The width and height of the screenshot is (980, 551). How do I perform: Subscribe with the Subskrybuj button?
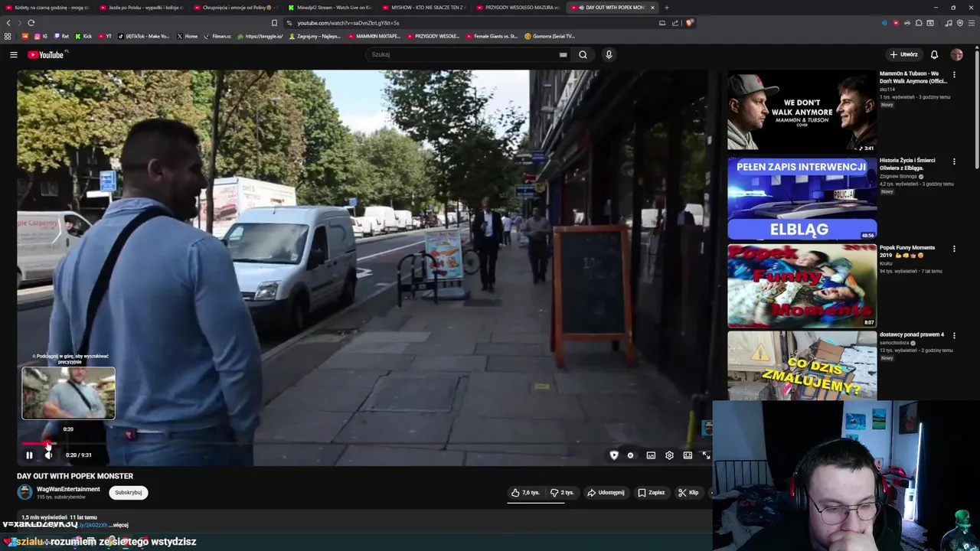tap(129, 493)
